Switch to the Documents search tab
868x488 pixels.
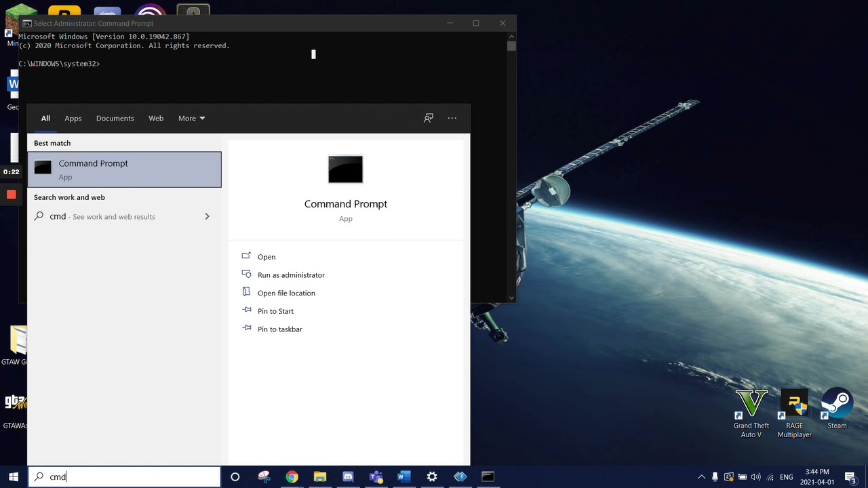115,118
